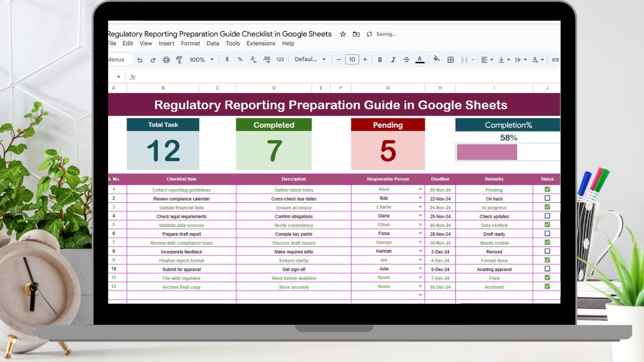Open the Insert menu
This screenshot has height=362, width=644.
[x=167, y=43]
